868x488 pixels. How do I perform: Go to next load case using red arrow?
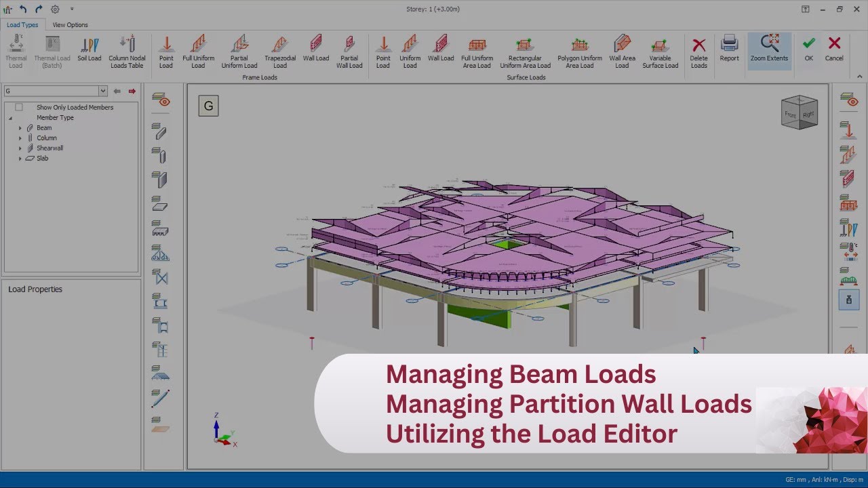tap(132, 91)
